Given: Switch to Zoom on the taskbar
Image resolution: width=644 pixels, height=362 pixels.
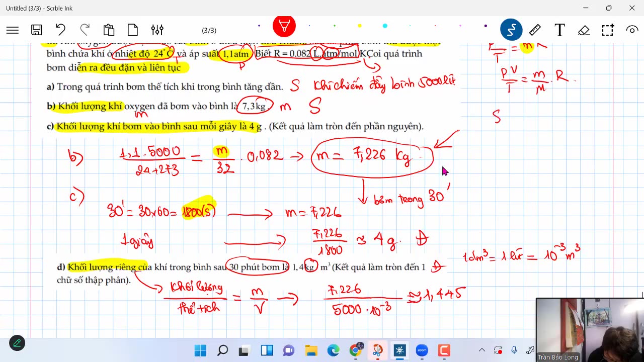Looking at the screenshot, I should click(422, 350).
